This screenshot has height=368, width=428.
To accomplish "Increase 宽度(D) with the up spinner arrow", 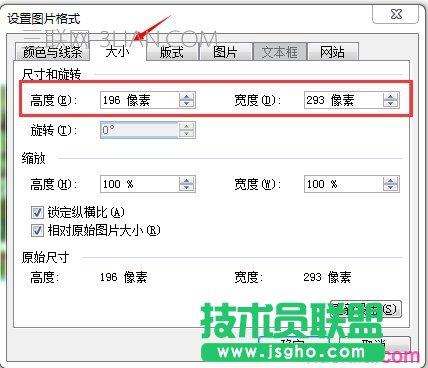I will point(391,96).
